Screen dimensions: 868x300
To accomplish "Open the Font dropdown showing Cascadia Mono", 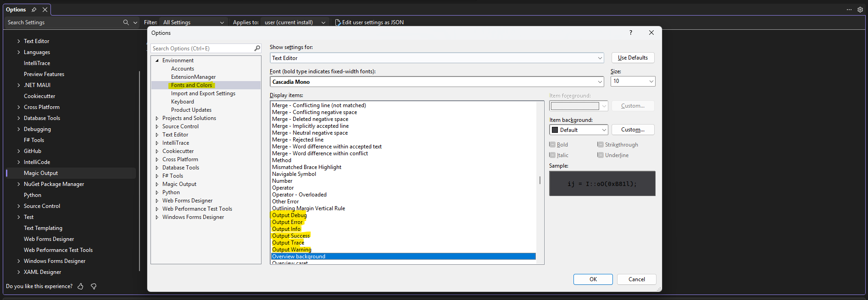I will (436, 82).
